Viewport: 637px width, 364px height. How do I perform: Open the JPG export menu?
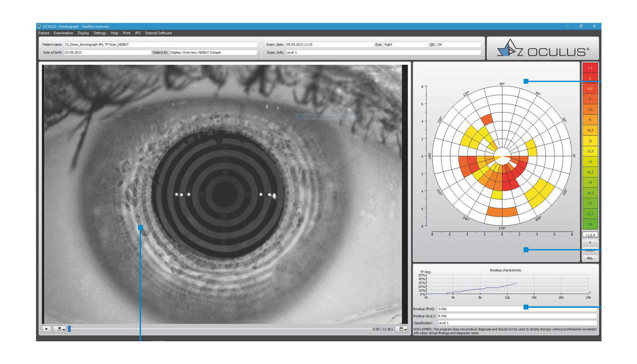tap(138, 33)
